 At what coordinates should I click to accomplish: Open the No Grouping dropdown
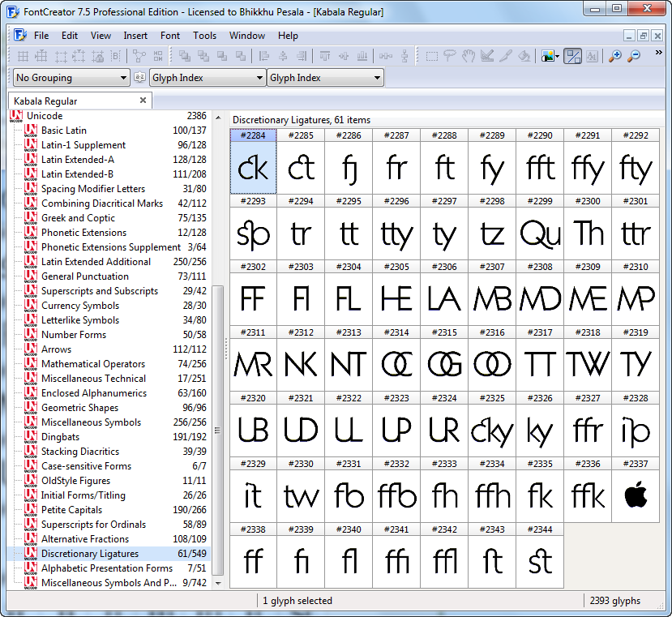(x=71, y=78)
